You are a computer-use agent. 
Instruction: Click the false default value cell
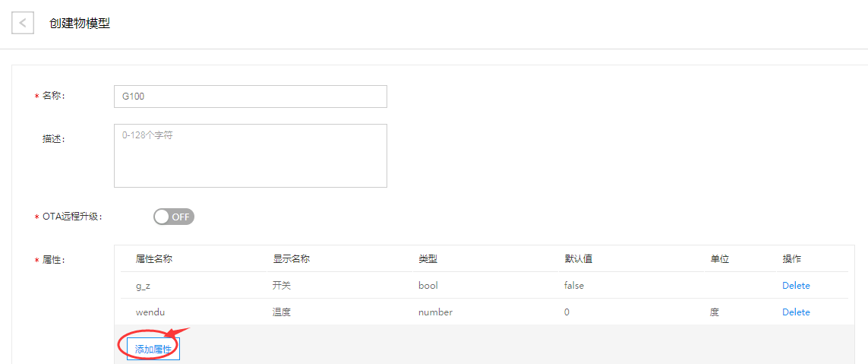coord(574,286)
